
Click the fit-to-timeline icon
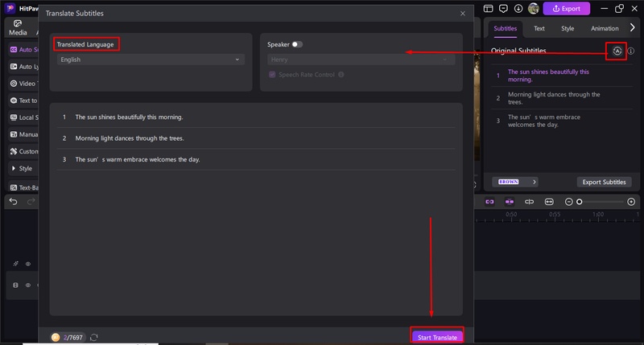pyautogui.click(x=549, y=202)
